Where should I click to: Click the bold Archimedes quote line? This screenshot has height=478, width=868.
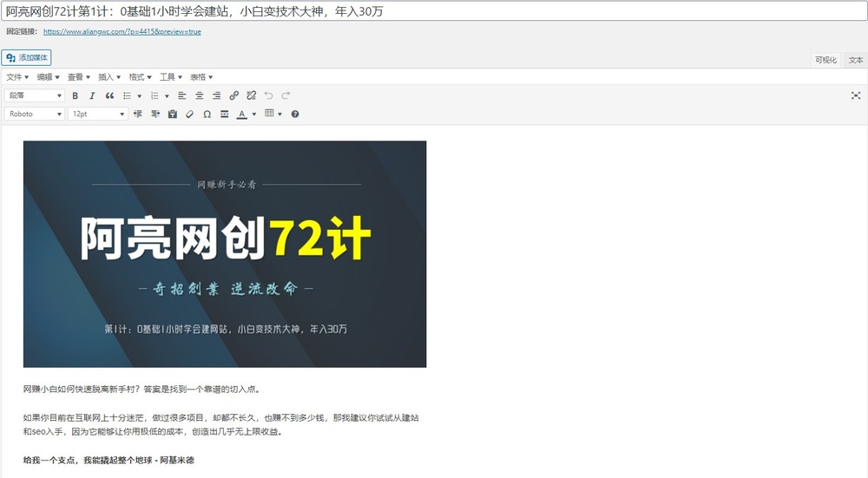(x=108, y=461)
